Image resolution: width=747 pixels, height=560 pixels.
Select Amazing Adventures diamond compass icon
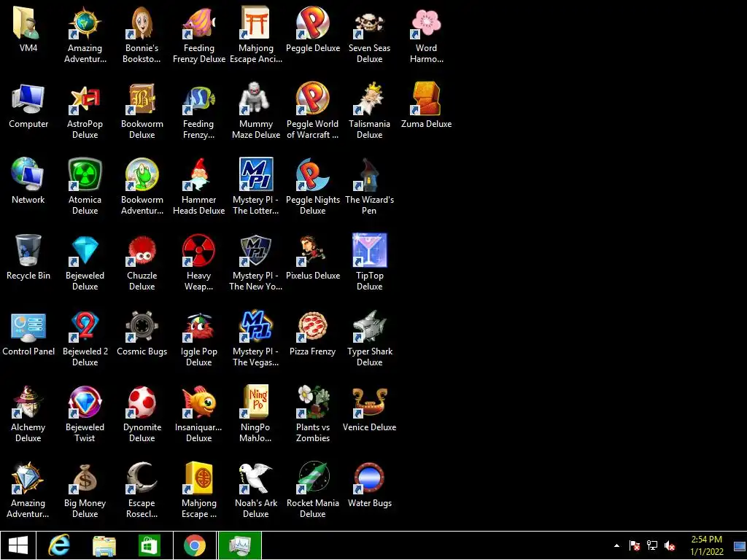(x=28, y=478)
